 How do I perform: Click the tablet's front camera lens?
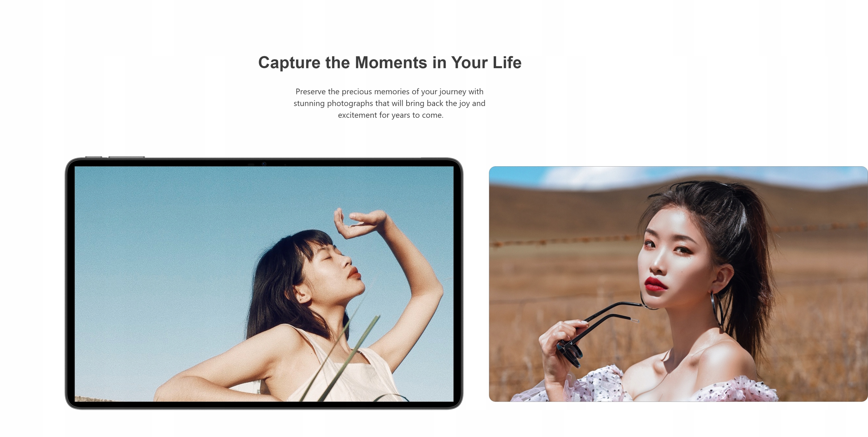click(x=264, y=164)
